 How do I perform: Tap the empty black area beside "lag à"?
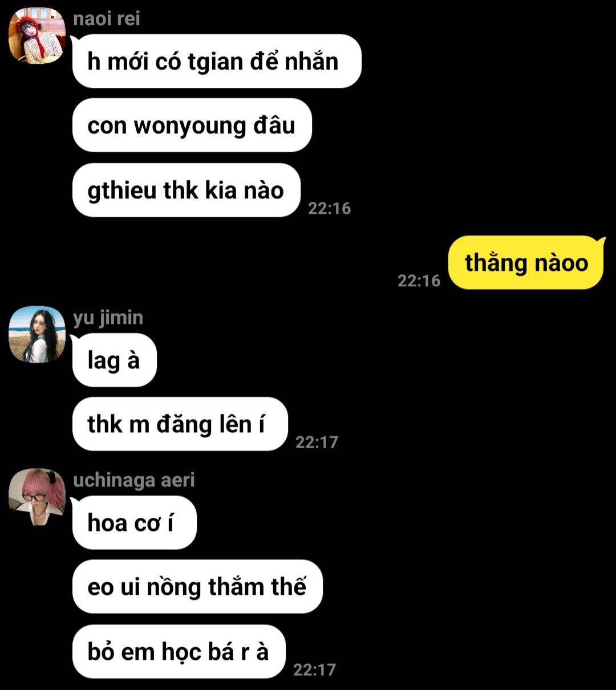(382, 360)
